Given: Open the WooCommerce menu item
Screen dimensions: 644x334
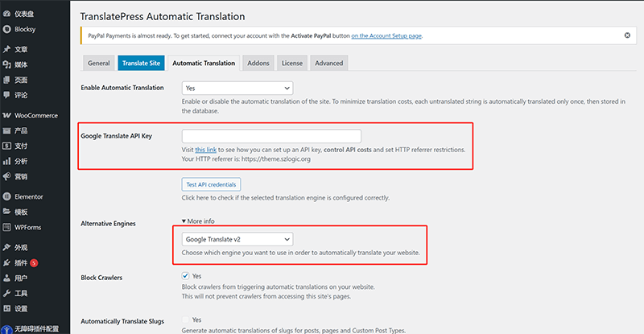Looking at the screenshot, I should (35, 115).
